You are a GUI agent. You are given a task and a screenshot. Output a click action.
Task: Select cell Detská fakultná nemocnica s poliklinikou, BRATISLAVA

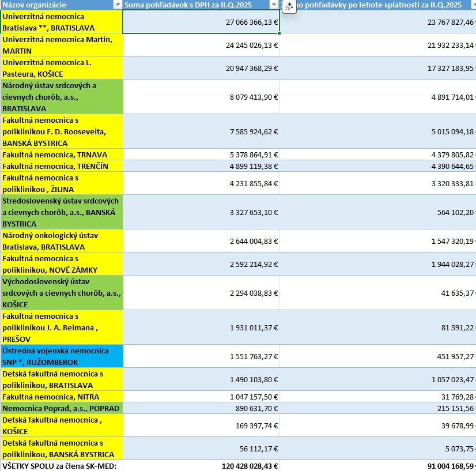pyautogui.click(x=62, y=379)
